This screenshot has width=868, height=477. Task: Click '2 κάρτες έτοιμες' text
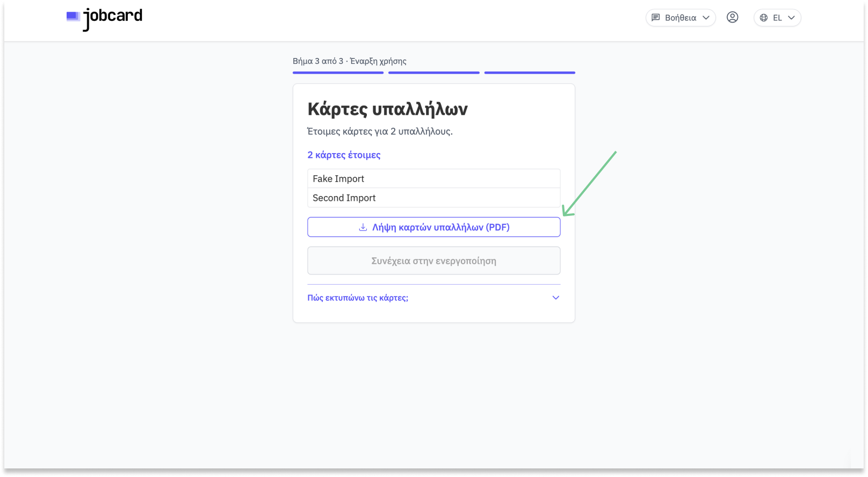[344, 155]
